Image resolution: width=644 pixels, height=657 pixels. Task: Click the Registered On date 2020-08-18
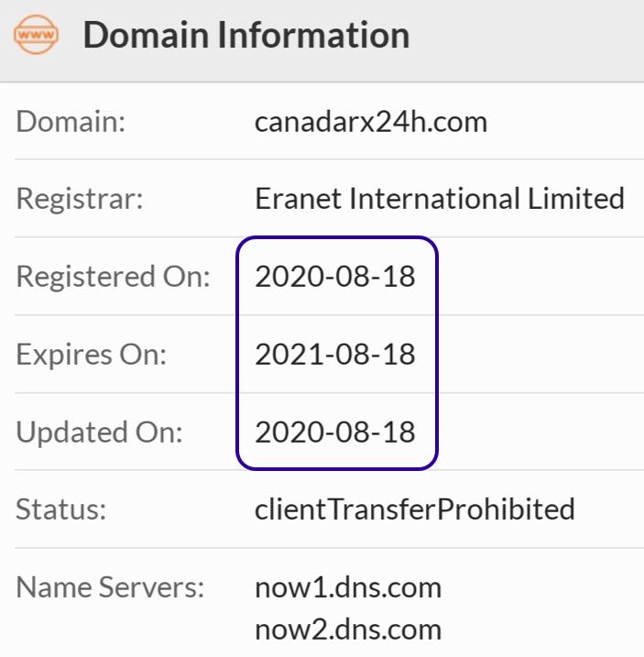pos(335,276)
